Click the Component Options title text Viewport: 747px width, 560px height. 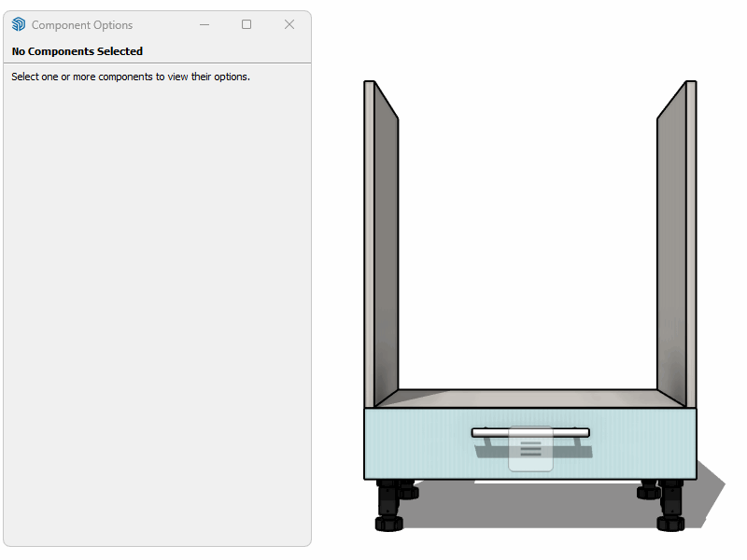pos(82,25)
